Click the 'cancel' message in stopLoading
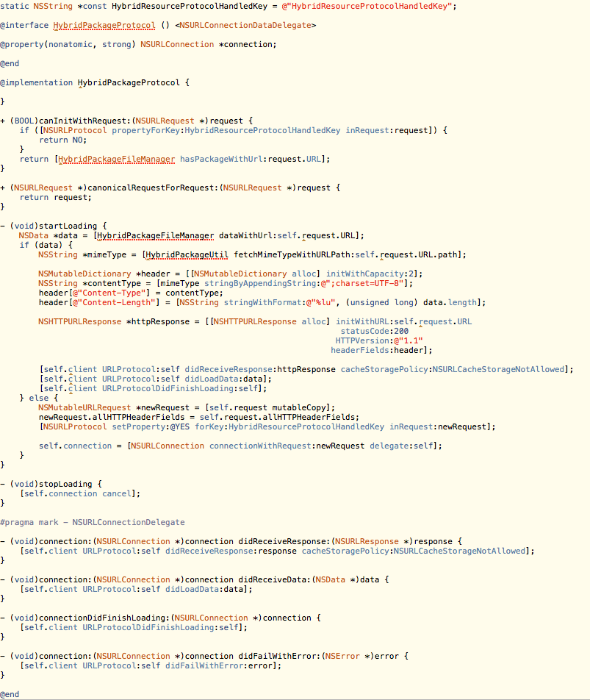 [x=117, y=494]
